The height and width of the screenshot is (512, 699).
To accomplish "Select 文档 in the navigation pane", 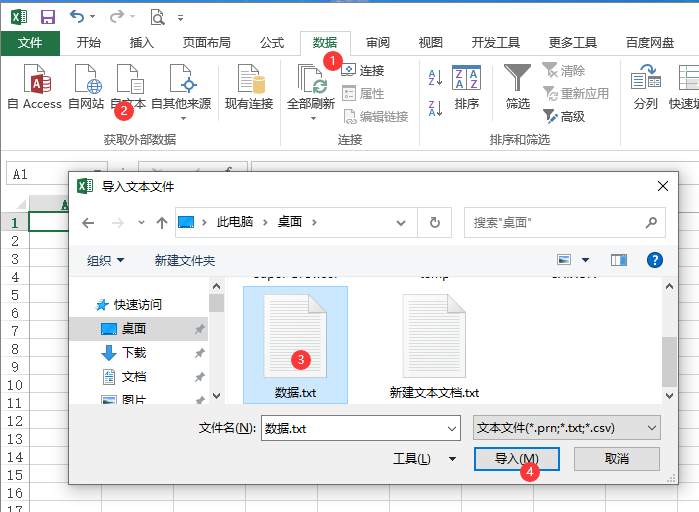I will point(139,377).
